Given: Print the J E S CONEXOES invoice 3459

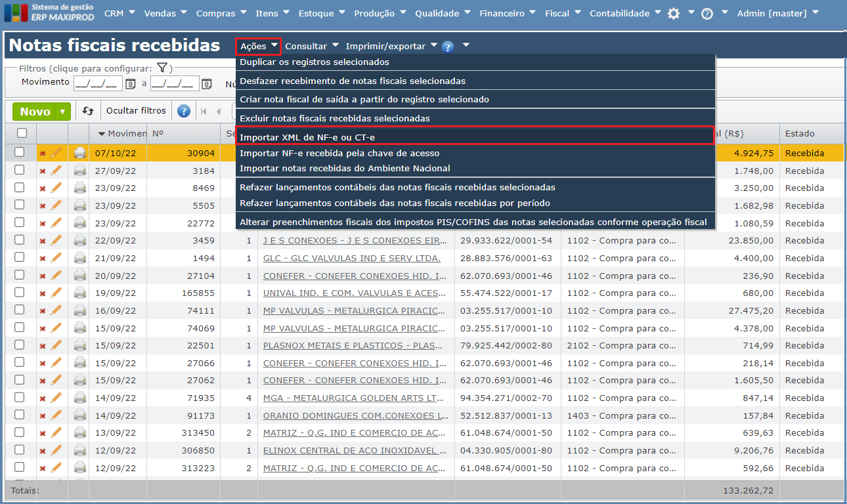Looking at the screenshot, I should (x=80, y=240).
